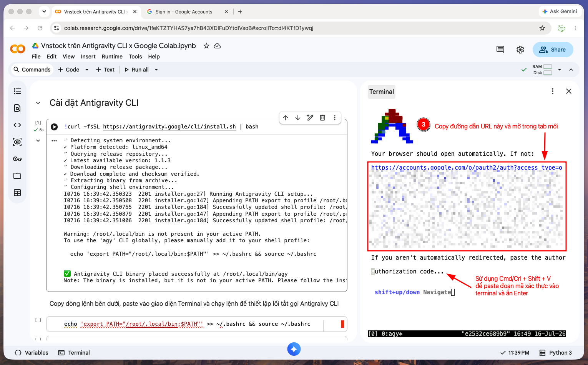Expand the Run all options dropdown
This screenshot has height=365, width=588.
(156, 70)
